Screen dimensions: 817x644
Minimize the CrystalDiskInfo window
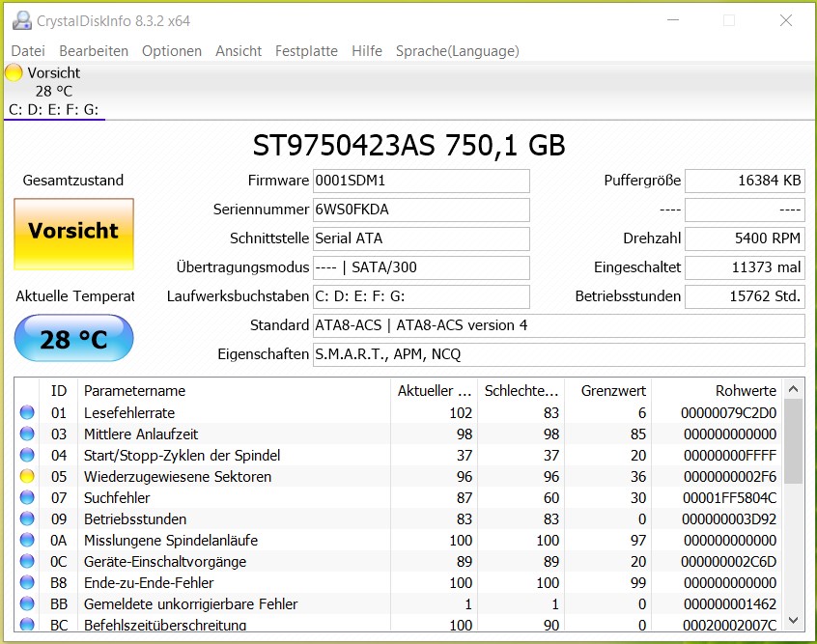tap(673, 20)
